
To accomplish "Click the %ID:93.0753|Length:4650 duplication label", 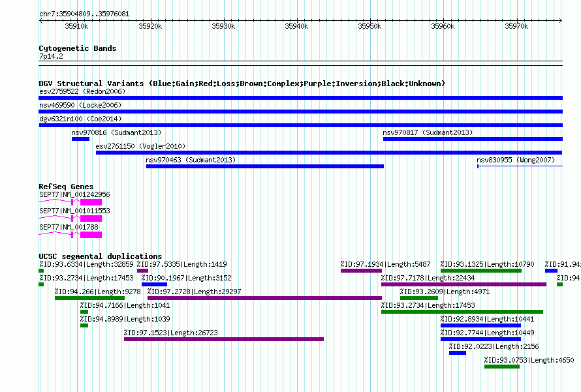I will click(529, 360).
